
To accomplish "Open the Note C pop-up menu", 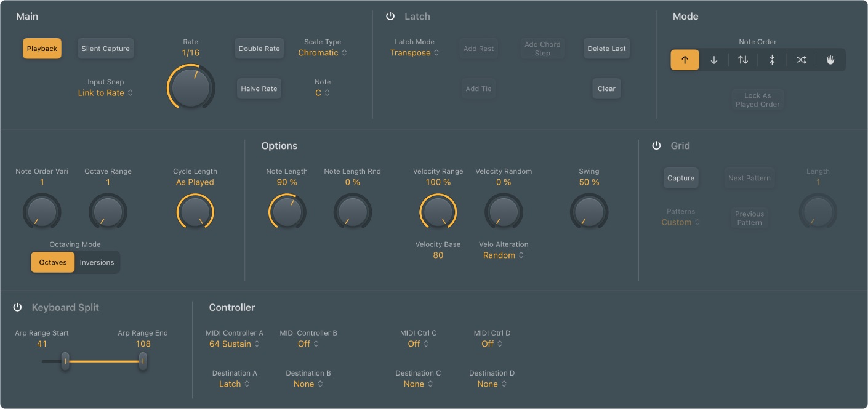I will click(323, 93).
